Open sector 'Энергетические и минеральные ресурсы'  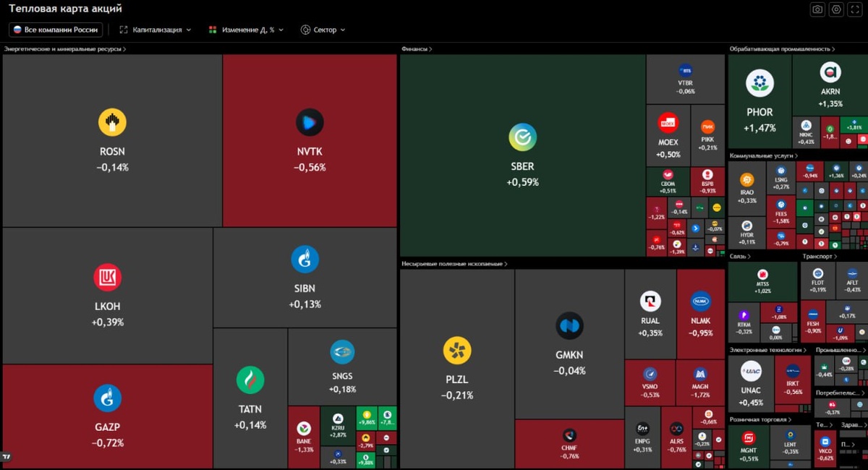(x=65, y=49)
